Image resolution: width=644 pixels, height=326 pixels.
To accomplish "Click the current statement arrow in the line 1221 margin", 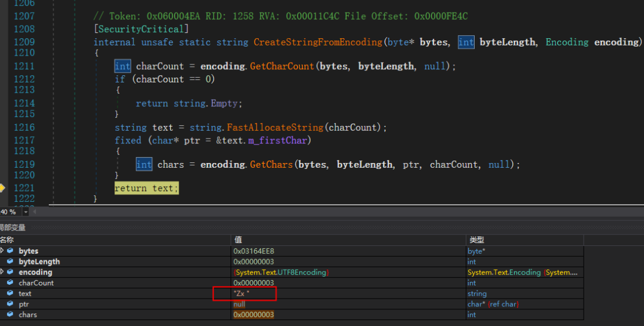I will [x=2, y=188].
